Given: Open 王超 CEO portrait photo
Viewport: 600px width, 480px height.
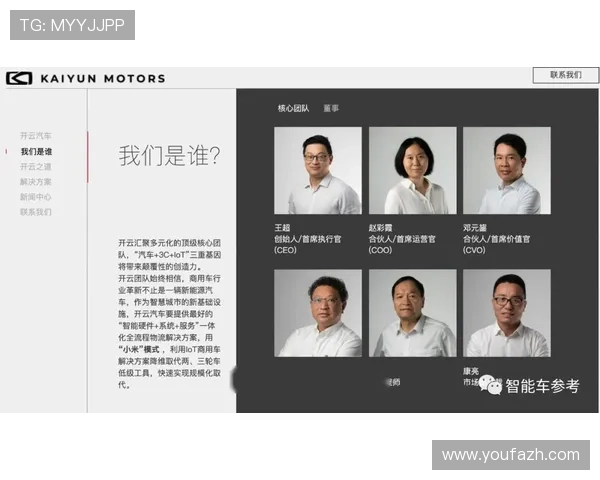Looking at the screenshot, I should (318, 171).
